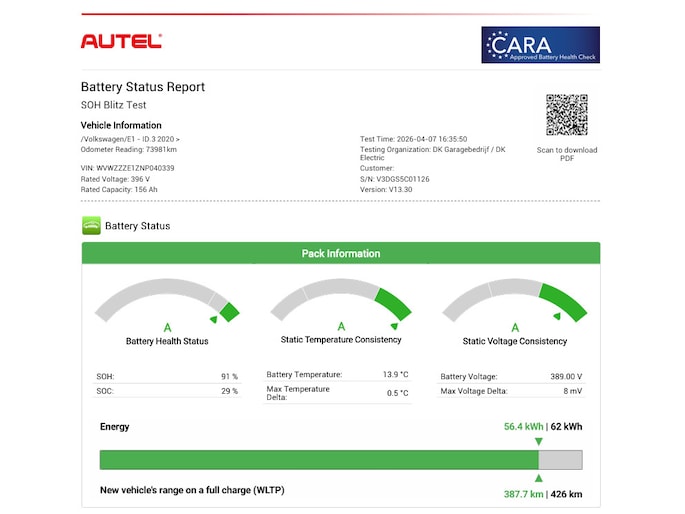This screenshot has height=514, width=685.
Task: Click the Max Temperature Delta row
Action: tap(338, 392)
